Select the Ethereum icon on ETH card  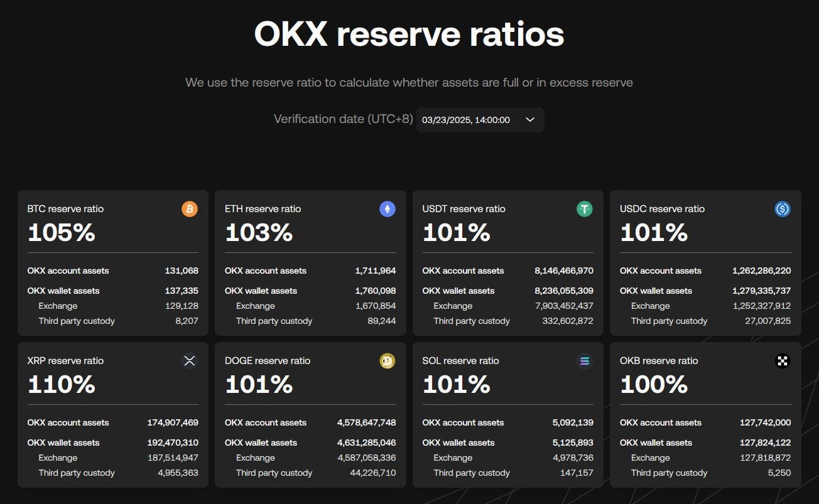click(x=387, y=208)
